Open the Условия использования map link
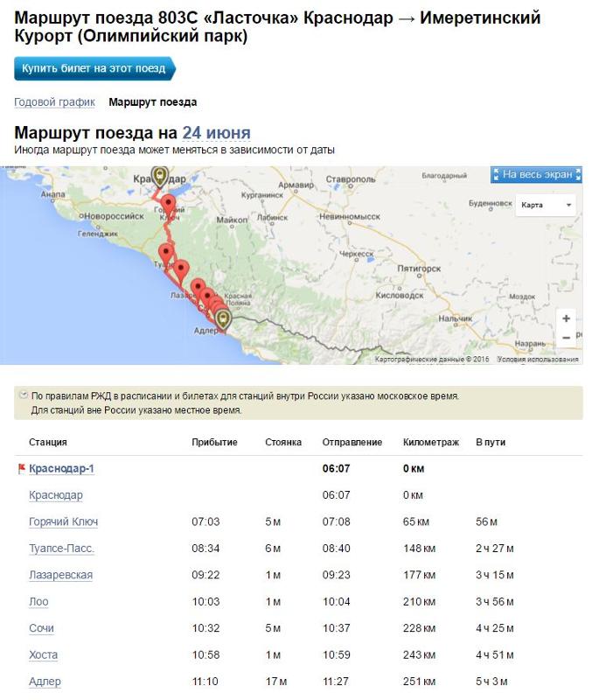Image resolution: width=592 pixels, height=700 pixels. click(538, 359)
